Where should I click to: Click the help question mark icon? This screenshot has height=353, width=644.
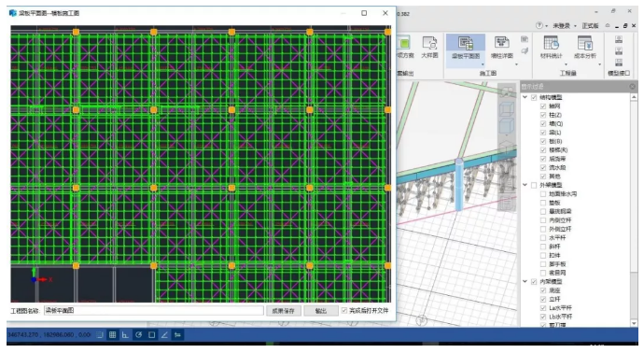[x=539, y=25]
